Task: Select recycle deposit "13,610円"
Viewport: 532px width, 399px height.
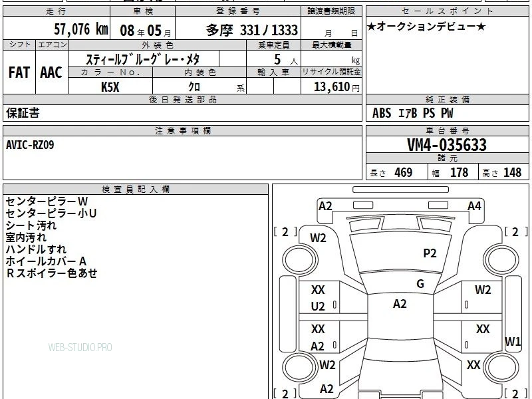Action: point(336,87)
